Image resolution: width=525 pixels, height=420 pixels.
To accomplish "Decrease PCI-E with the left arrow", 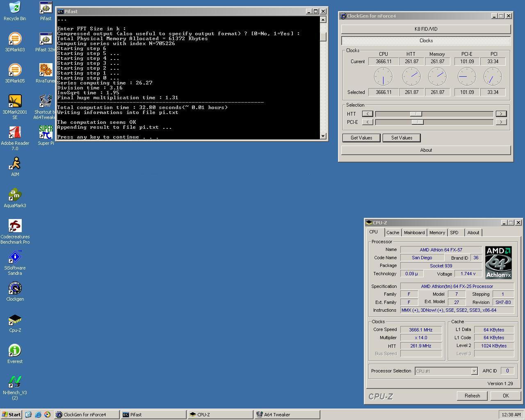I will 367,122.
